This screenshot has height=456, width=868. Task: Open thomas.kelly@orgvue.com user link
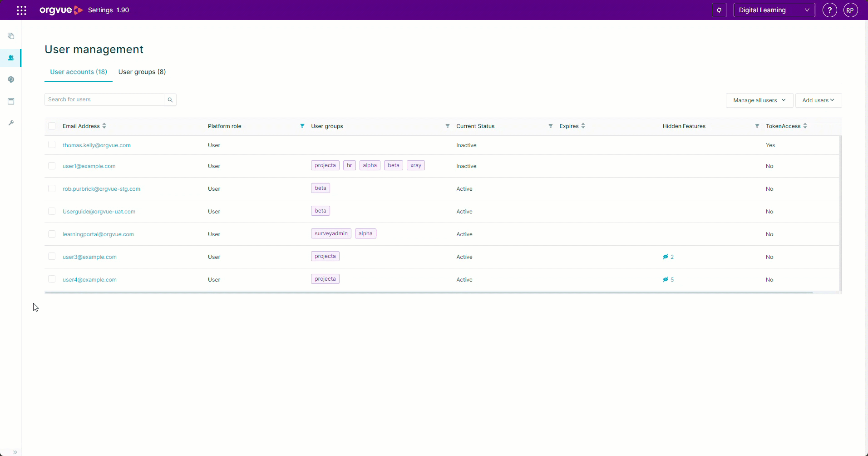pyautogui.click(x=97, y=145)
